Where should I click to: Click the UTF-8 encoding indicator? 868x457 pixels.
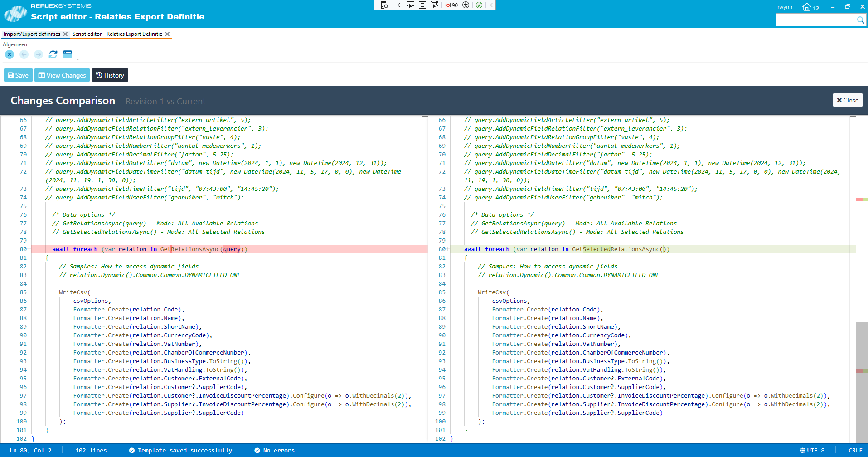point(812,451)
